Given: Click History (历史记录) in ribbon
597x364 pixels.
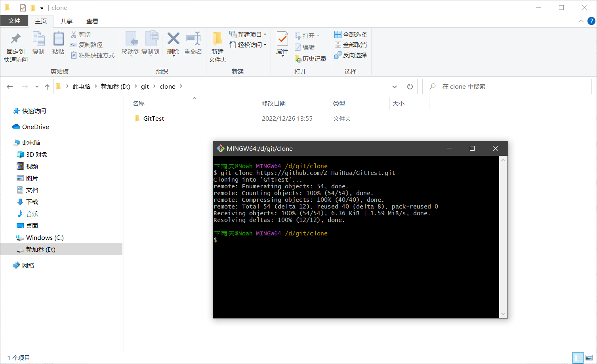Looking at the screenshot, I should click(311, 59).
